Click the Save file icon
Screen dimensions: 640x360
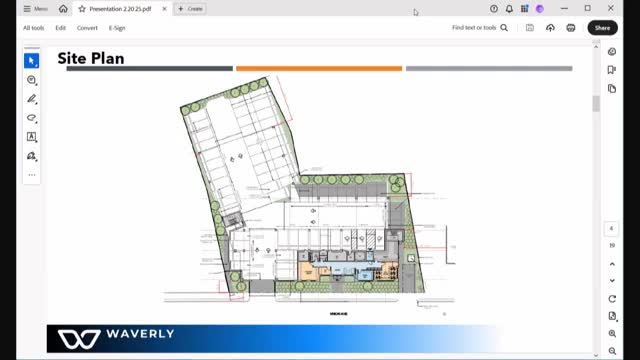tap(530, 28)
